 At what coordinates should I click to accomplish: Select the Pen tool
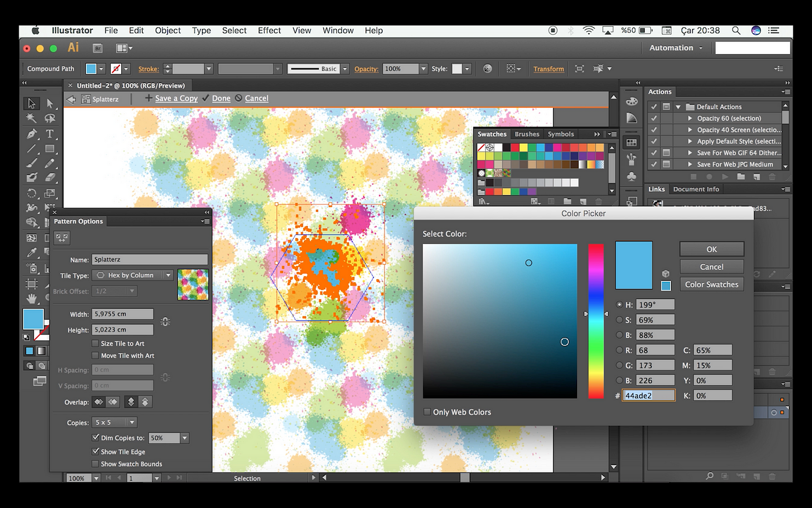tap(31, 134)
